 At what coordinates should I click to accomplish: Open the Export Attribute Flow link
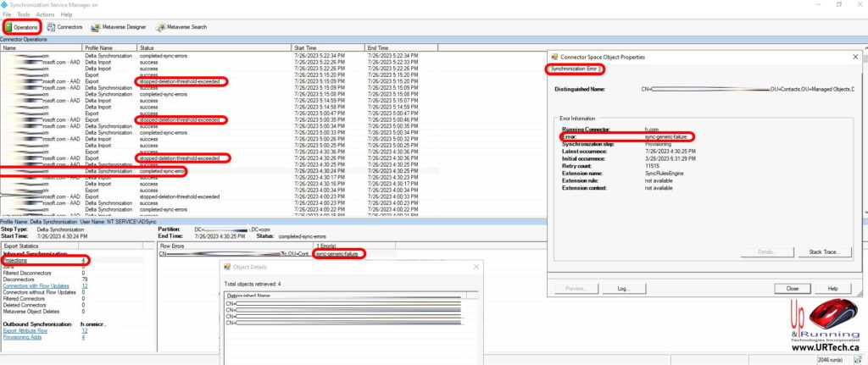pos(26,330)
